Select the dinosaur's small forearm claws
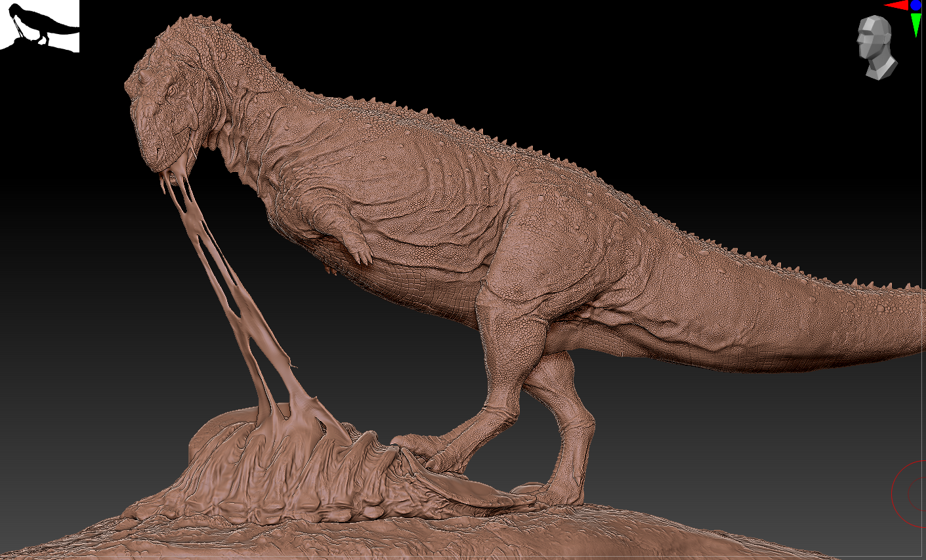 tap(360, 253)
